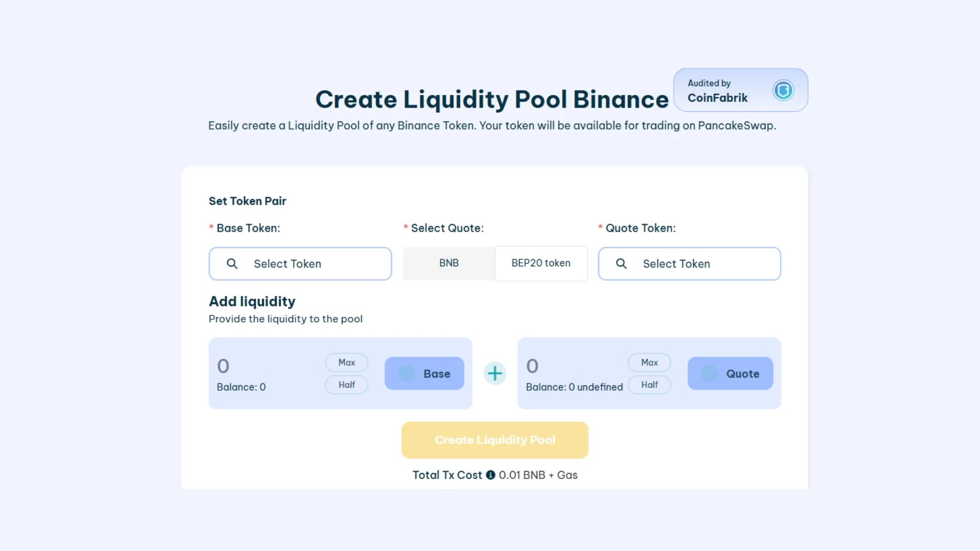Screen dimensions: 980x551
Task: Click the 'Quote Token:' label
Action: pyautogui.click(x=641, y=228)
